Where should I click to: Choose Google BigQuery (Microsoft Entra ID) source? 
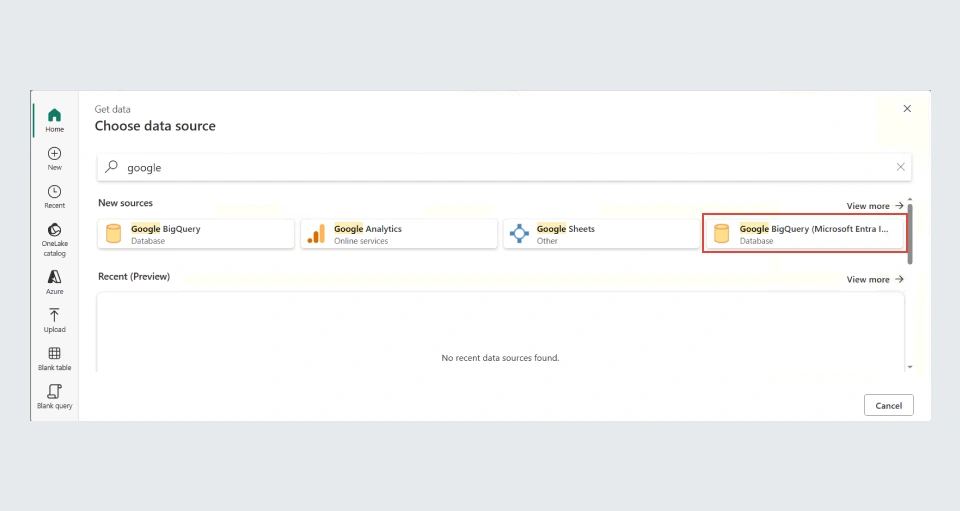click(x=804, y=234)
